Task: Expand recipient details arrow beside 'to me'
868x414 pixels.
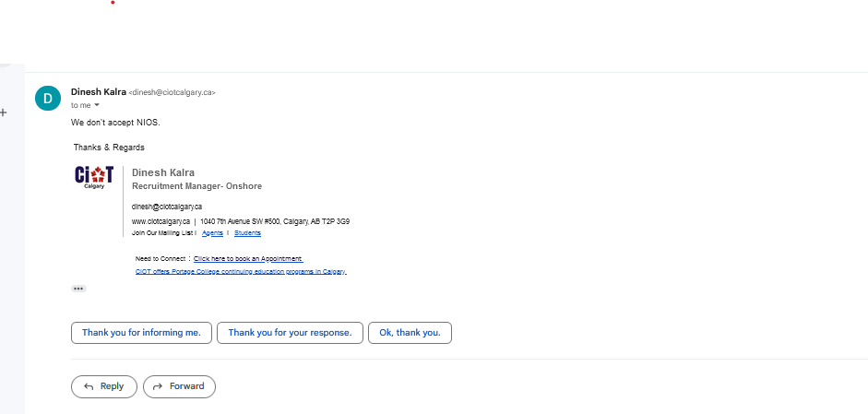Action: [97, 105]
